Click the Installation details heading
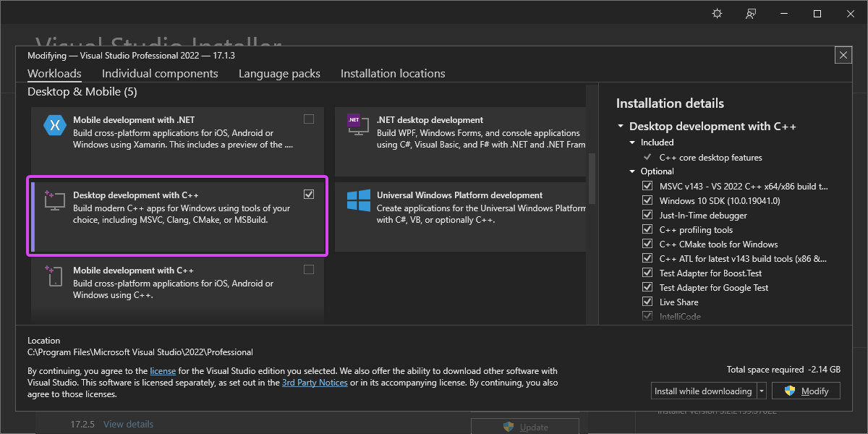The image size is (868, 434). (670, 103)
